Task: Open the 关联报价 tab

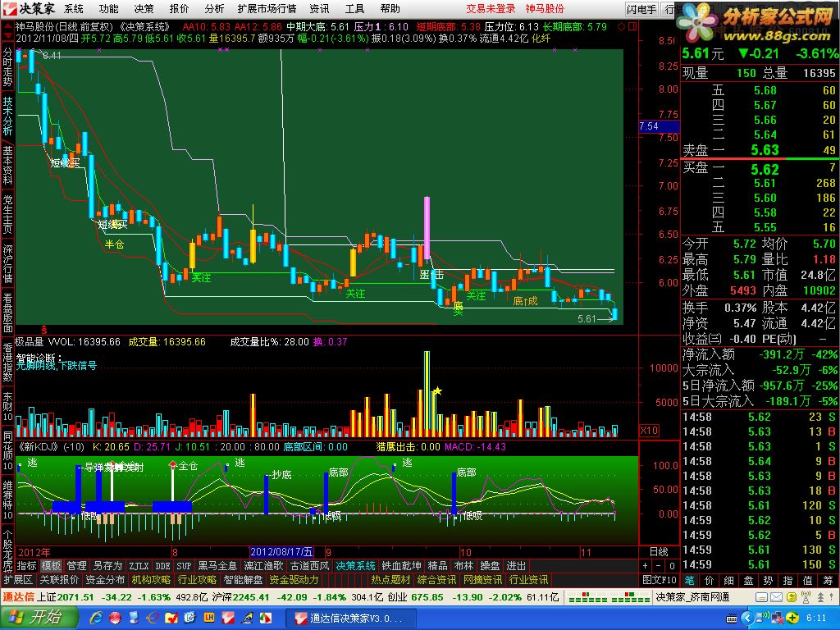Action: click(x=59, y=580)
